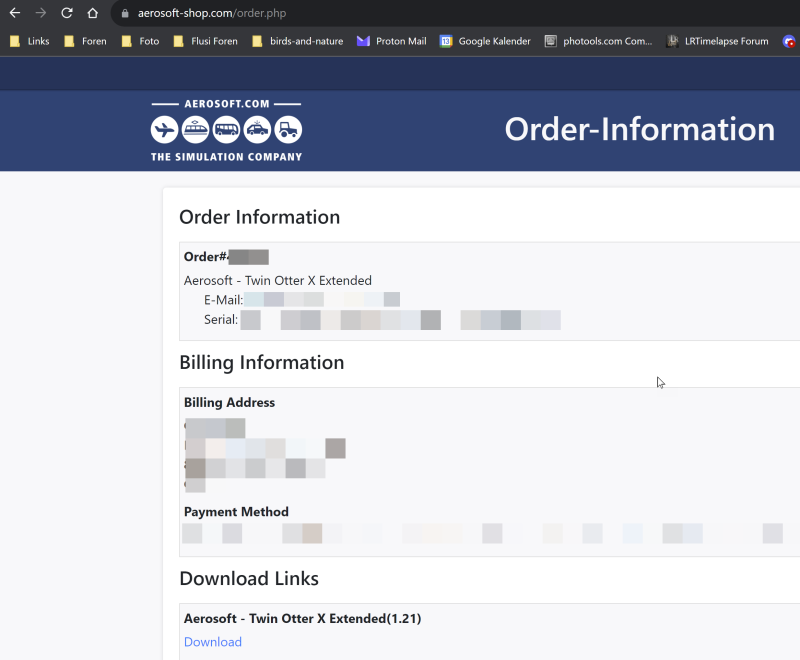
Task: Click the Order Information section heading
Action: click(259, 217)
